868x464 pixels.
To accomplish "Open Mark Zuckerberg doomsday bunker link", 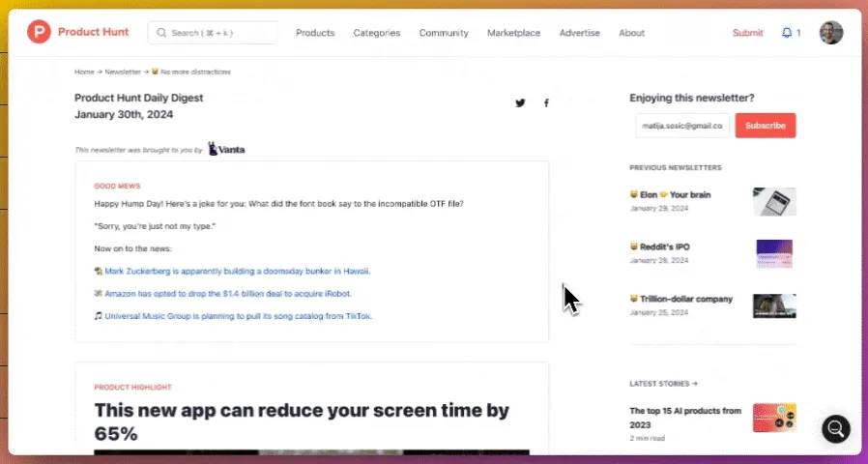I will point(238,272).
